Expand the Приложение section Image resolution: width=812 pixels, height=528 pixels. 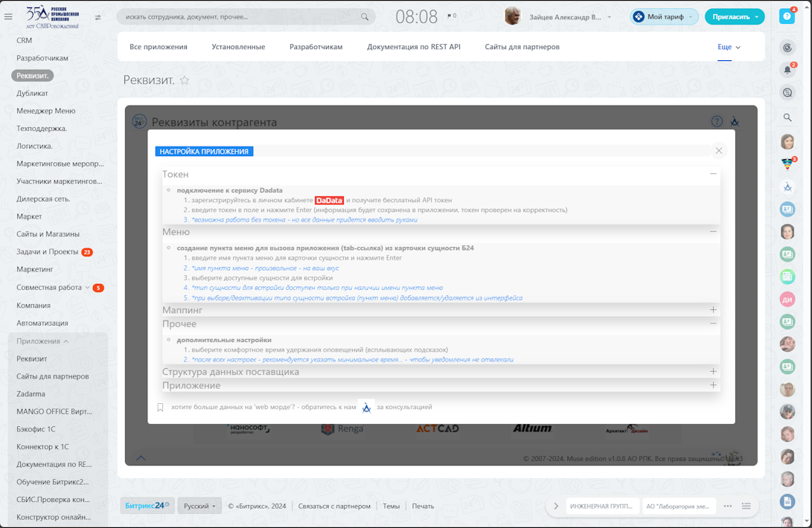pos(712,385)
